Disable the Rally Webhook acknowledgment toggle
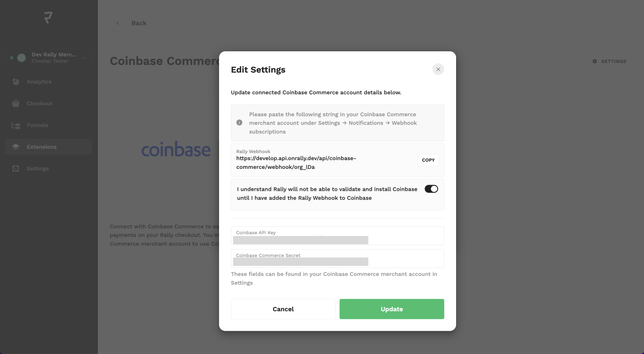The image size is (644, 354). point(432,189)
